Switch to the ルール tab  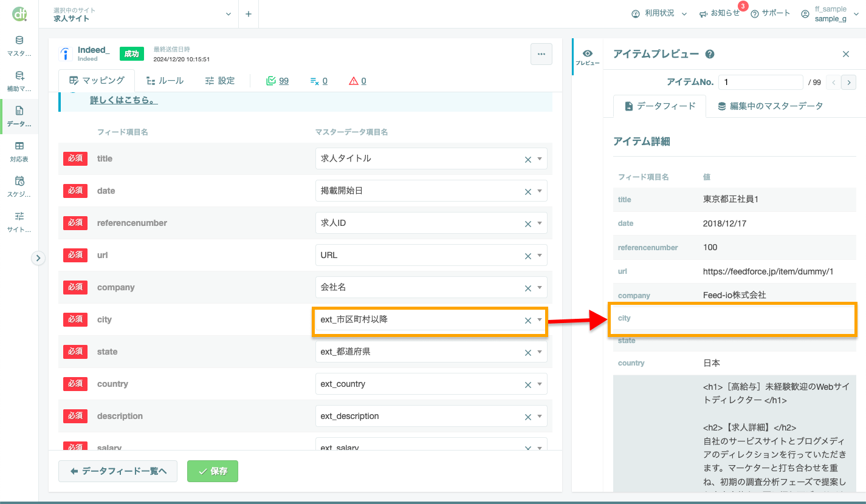[x=165, y=80]
